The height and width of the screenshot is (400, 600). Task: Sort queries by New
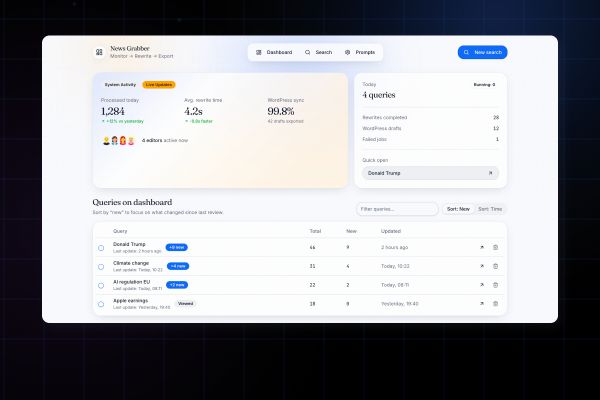(458, 209)
